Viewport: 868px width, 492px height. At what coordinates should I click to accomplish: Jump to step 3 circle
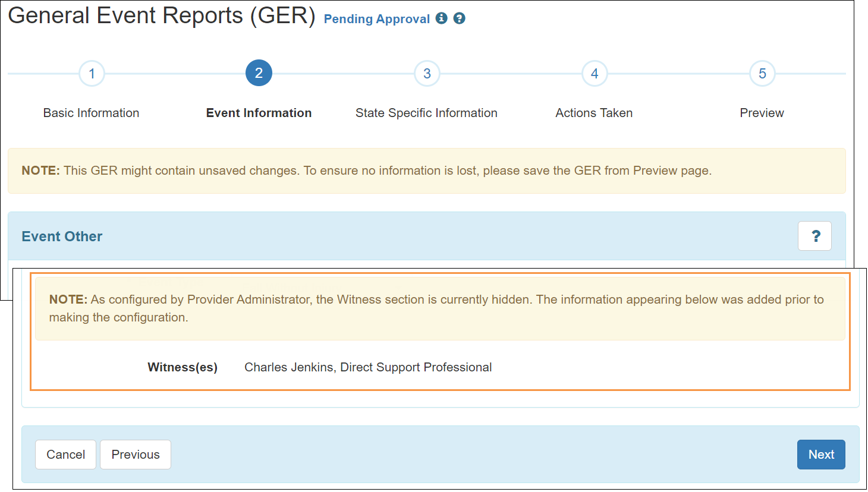427,74
